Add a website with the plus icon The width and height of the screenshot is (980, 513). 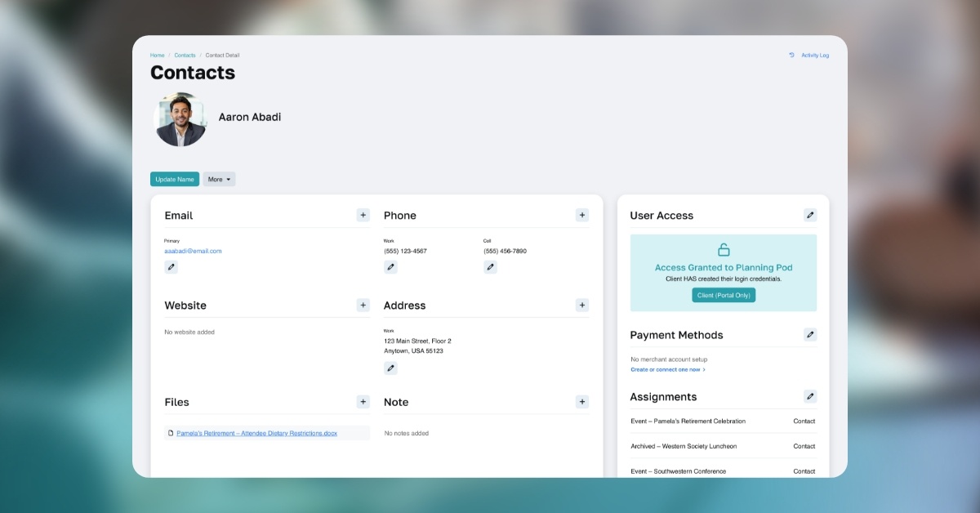click(363, 305)
